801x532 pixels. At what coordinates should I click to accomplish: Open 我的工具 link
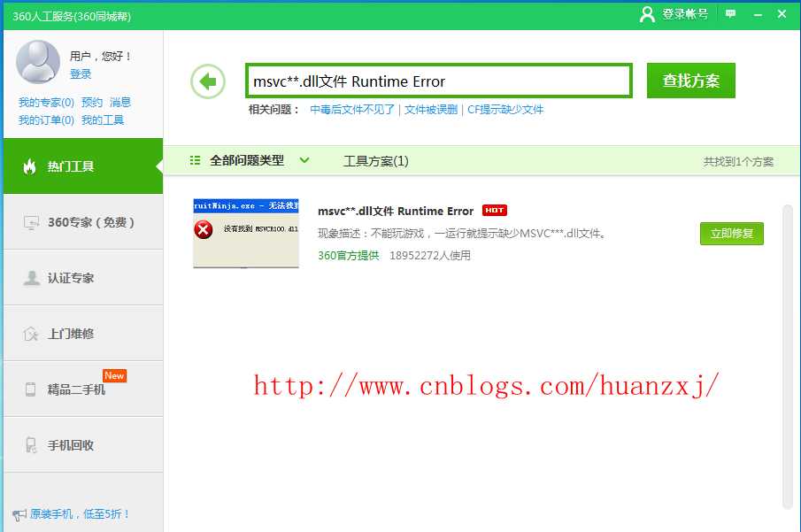point(102,120)
